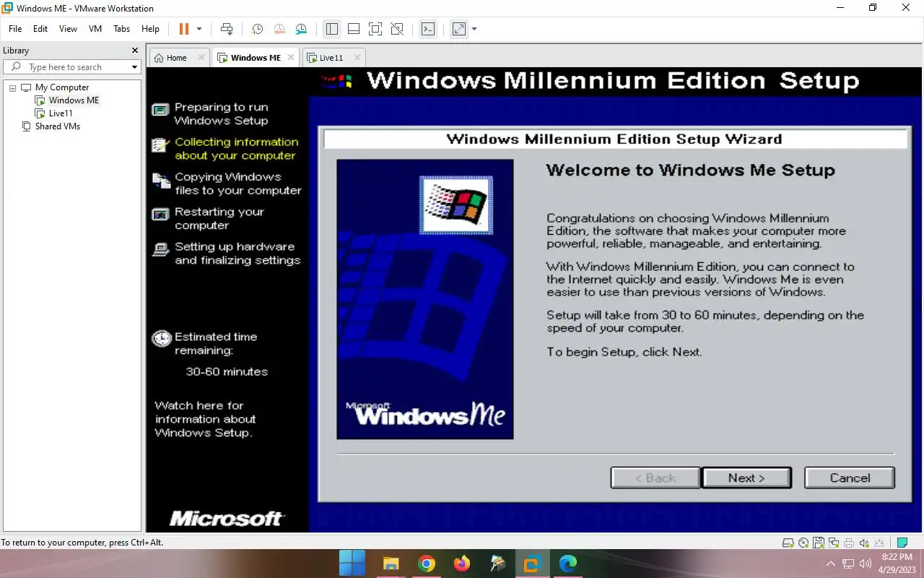Open the stretch guest dropdown arrow
Image resolution: width=924 pixels, height=578 pixels.
pos(474,29)
